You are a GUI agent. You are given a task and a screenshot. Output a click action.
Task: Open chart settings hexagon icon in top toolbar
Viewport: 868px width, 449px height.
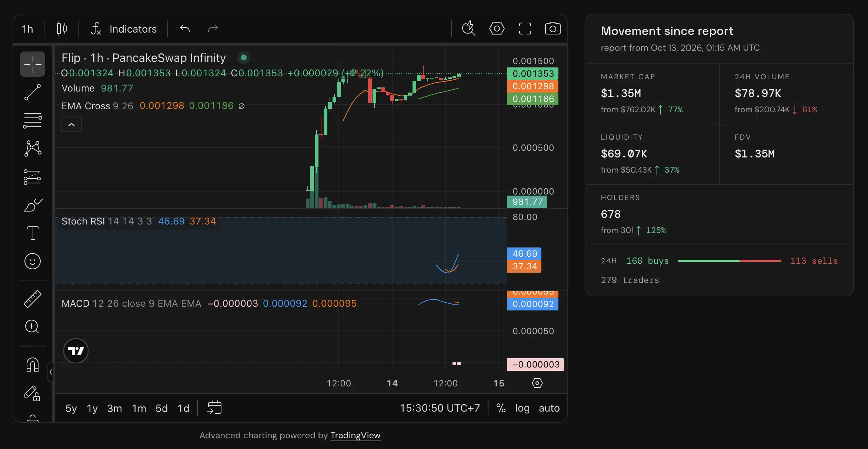pos(497,29)
